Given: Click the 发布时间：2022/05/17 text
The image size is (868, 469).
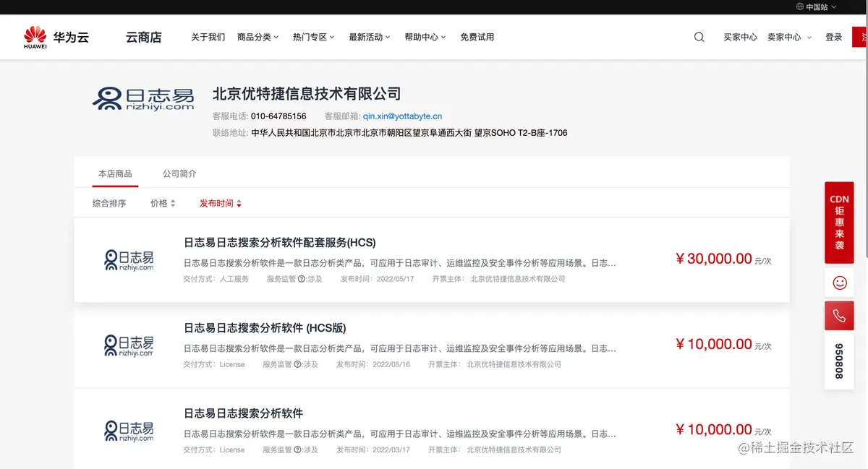Looking at the screenshot, I should 377,279.
